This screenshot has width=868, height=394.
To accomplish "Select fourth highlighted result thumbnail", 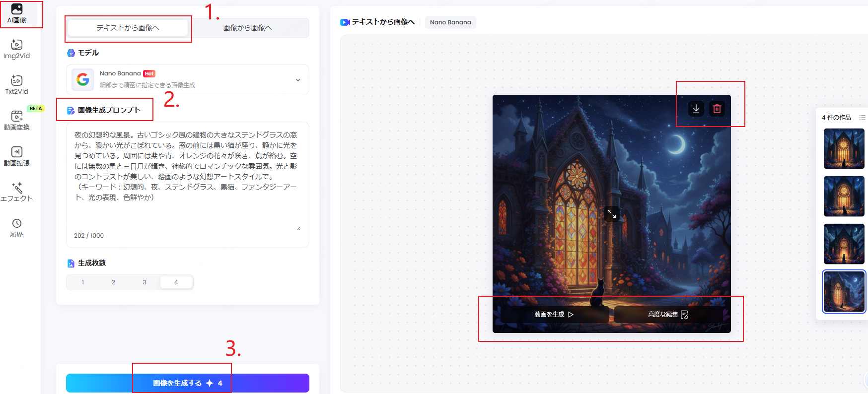I will [844, 292].
